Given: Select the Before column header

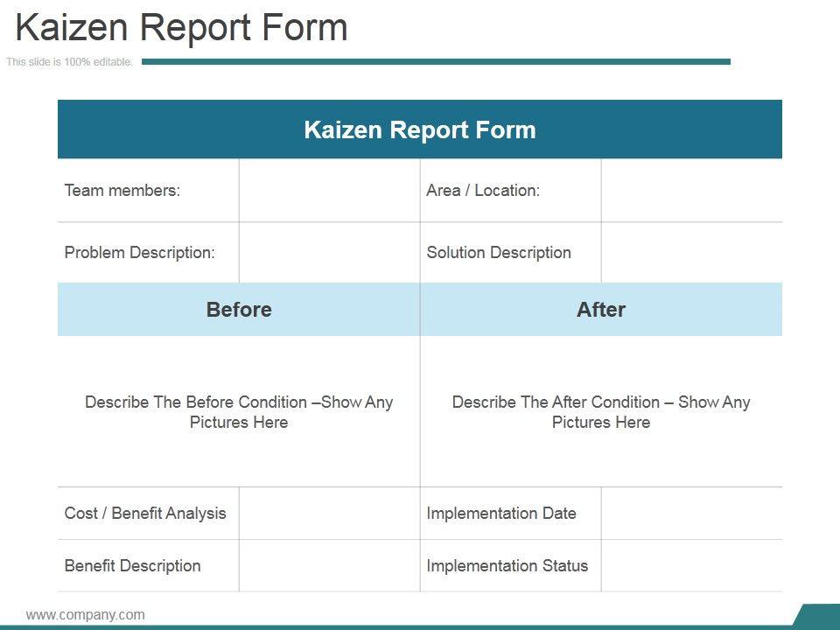Looking at the screenshot, I should (239, 310).
